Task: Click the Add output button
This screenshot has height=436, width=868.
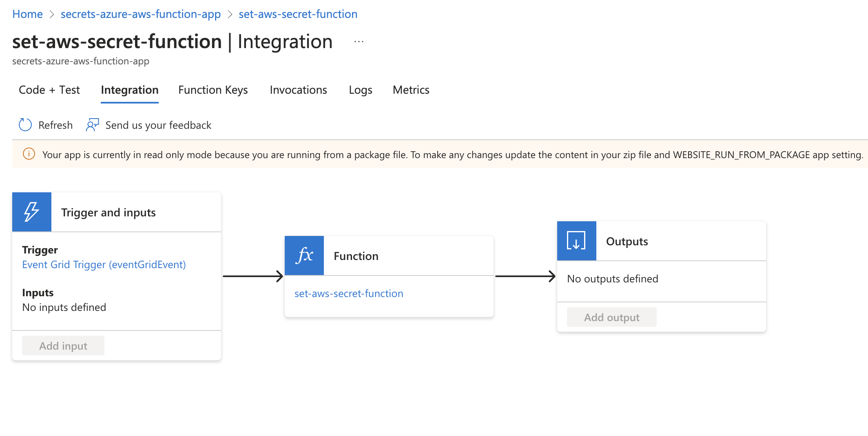Action: tap(612, 317)
